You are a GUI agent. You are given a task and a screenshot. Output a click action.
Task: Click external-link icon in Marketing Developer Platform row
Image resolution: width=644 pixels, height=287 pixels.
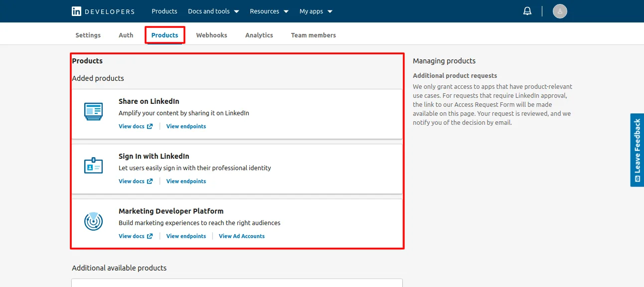coord(150,236)
